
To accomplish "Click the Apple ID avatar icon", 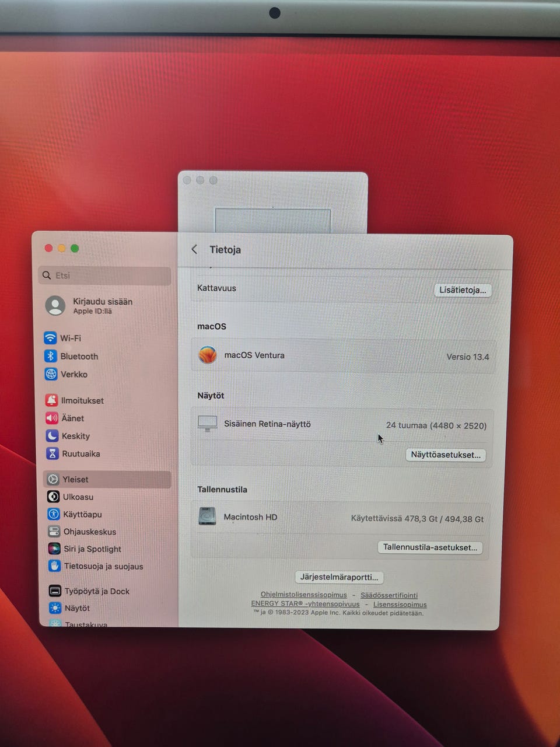I will (55, 305).
